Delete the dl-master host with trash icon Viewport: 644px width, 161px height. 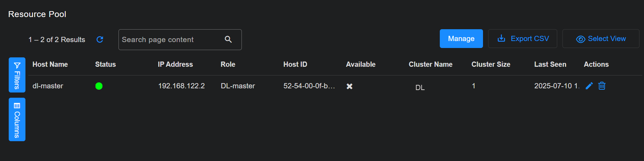[602, 86]
